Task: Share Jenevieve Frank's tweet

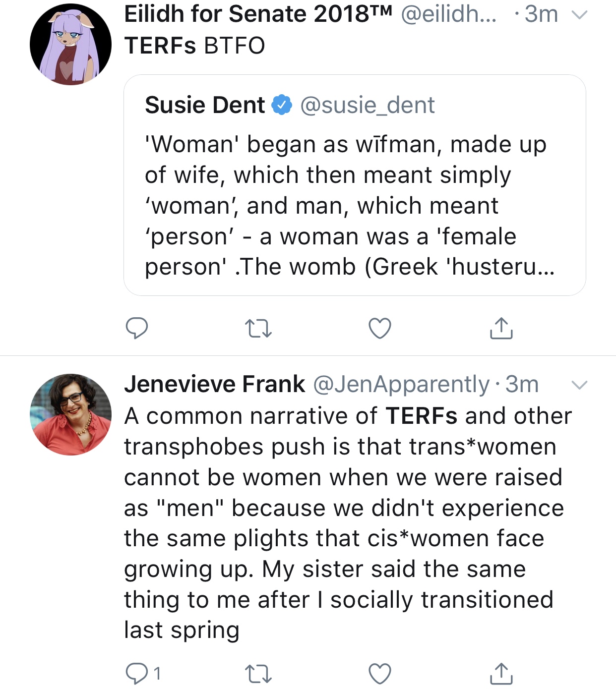Action: click(x=501, y=673)
